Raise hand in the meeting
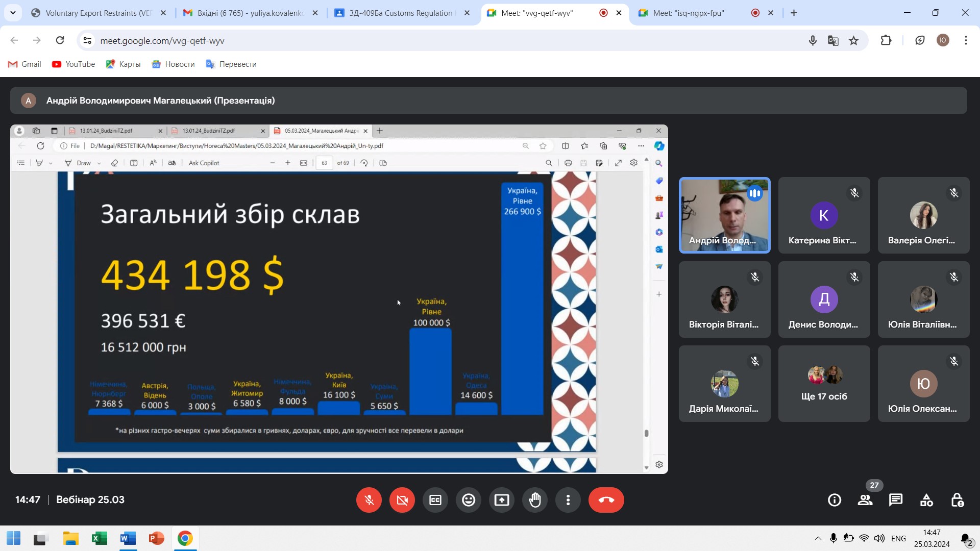 tap(534, 500)
